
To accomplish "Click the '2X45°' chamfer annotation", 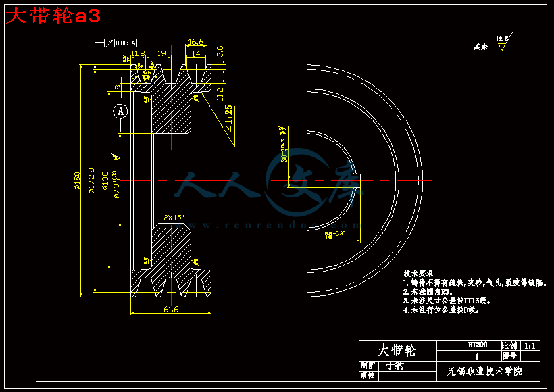I will pyautogui.click(x=174, y=218).
